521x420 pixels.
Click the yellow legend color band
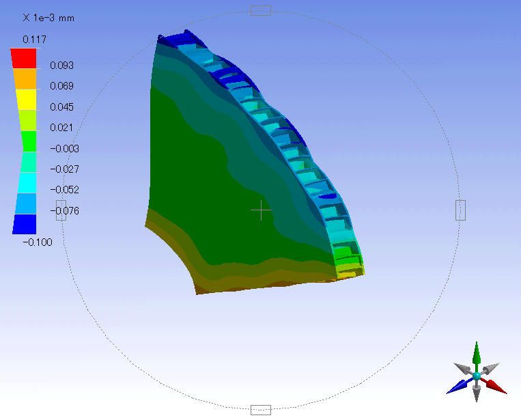[26, 100]
